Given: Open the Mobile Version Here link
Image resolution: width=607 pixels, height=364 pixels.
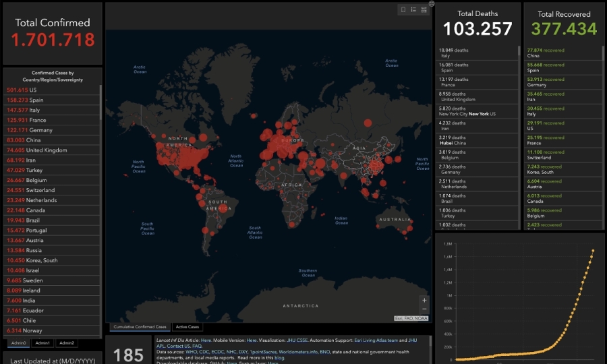Looking at the screenshot, I should coord(252,340).
